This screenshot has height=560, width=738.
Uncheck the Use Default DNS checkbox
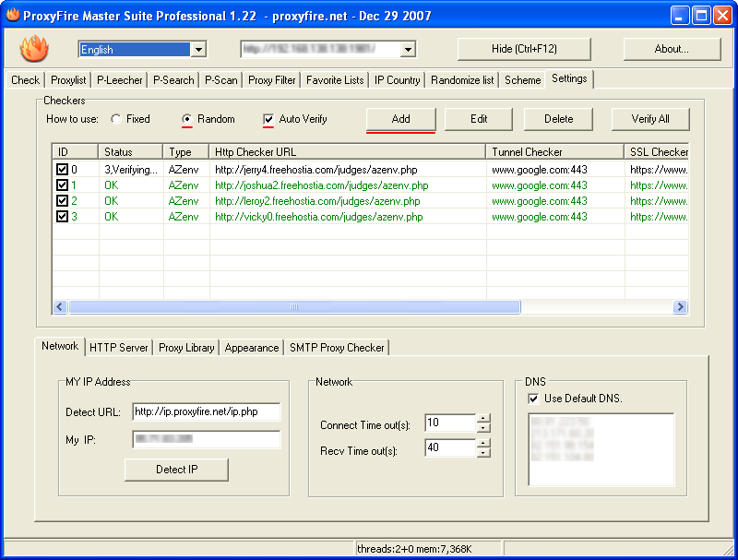point(533,399)
